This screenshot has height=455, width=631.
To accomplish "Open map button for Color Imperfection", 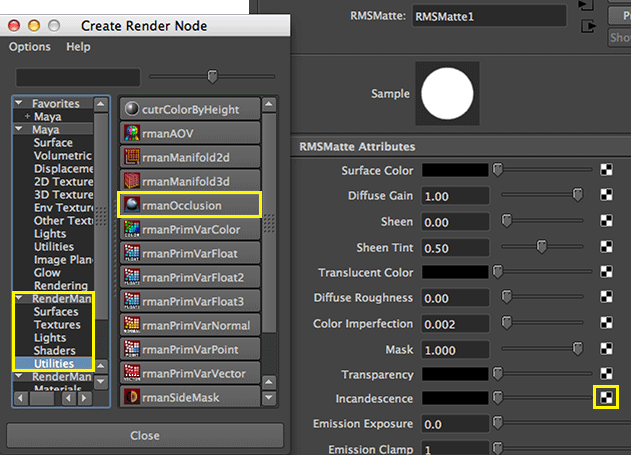I will click(x=606, y=323).
